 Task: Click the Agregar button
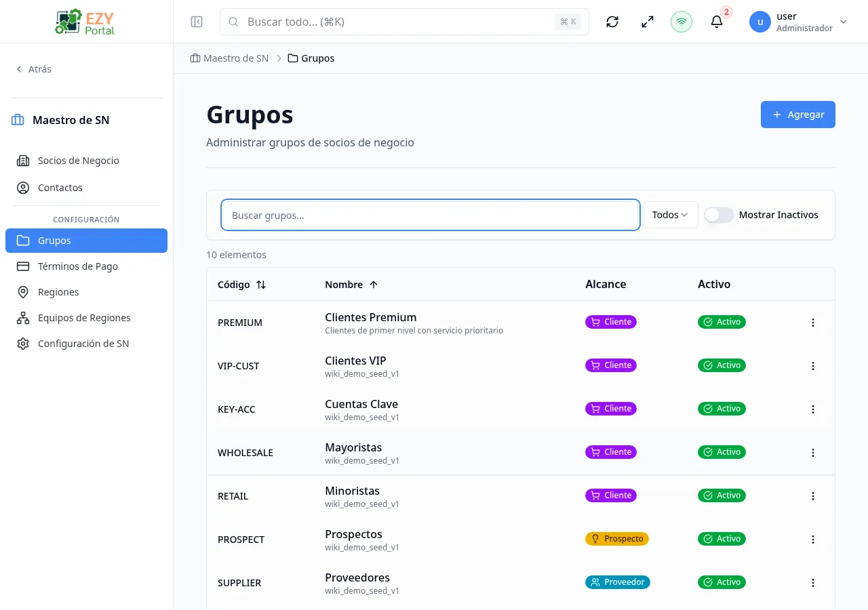pos(798,115)
